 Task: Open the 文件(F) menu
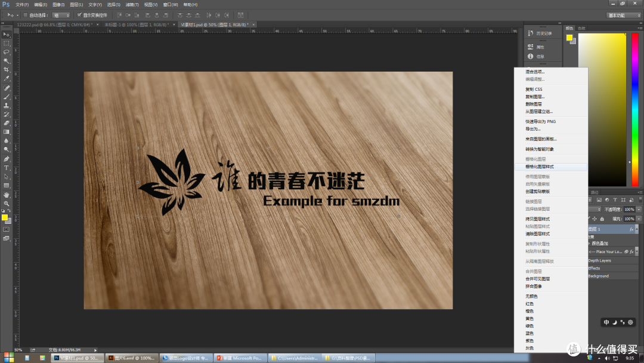click(22, 5)
